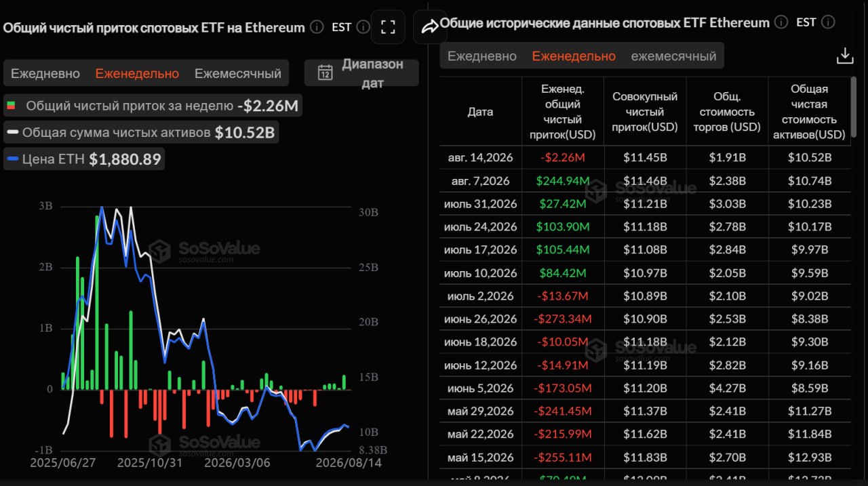868x486 pixels.
Task: Select the авг. 14,2026 row date
Action: point(480,158)
